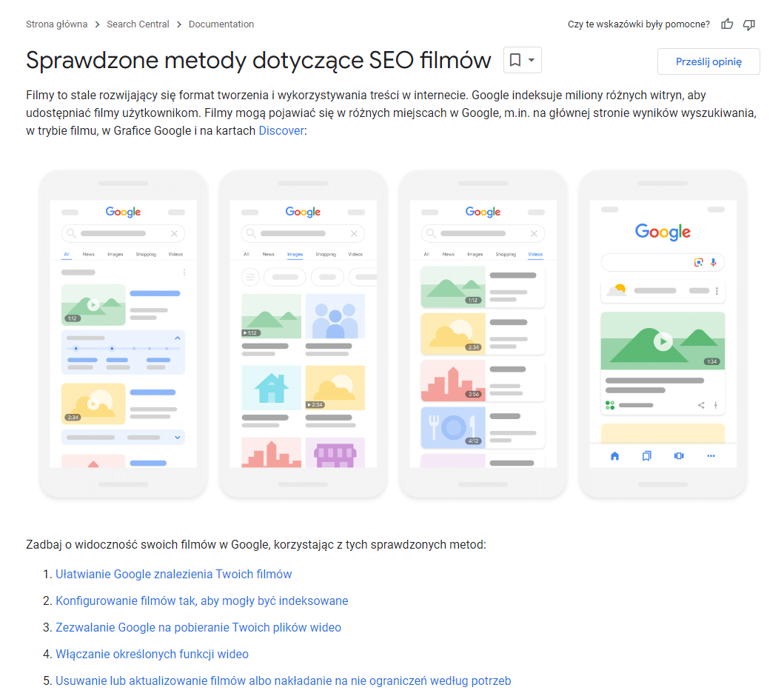Click the fourth phone Discover feed illustration
This screenshot has height=696, width=784.
pos(663,334)
